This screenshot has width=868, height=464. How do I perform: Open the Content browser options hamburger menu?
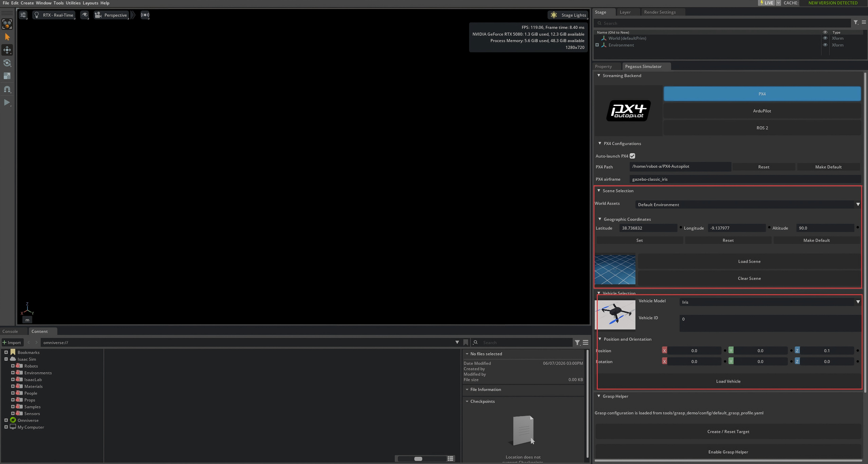click(586, 342)
